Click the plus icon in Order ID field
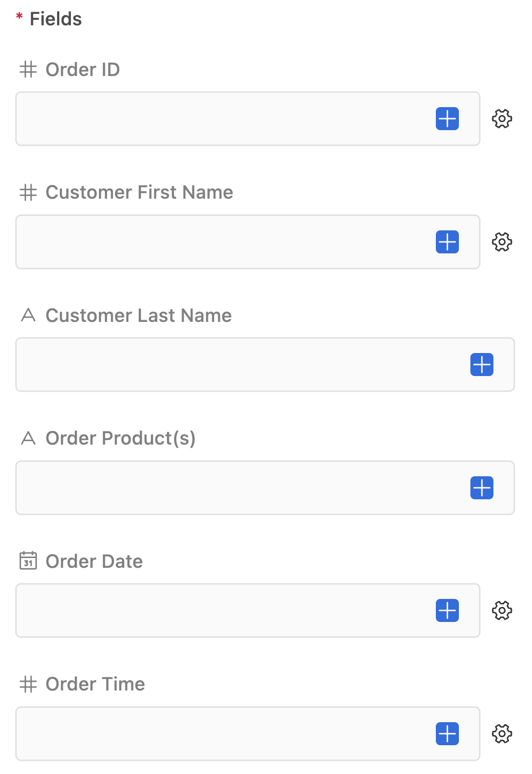The image size is (532, 774). tap(447, 119)
